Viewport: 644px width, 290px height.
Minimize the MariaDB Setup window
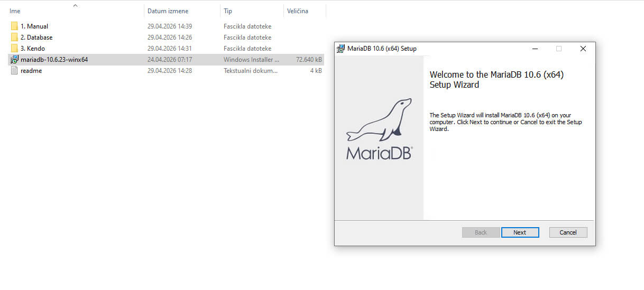pos(535,49)
